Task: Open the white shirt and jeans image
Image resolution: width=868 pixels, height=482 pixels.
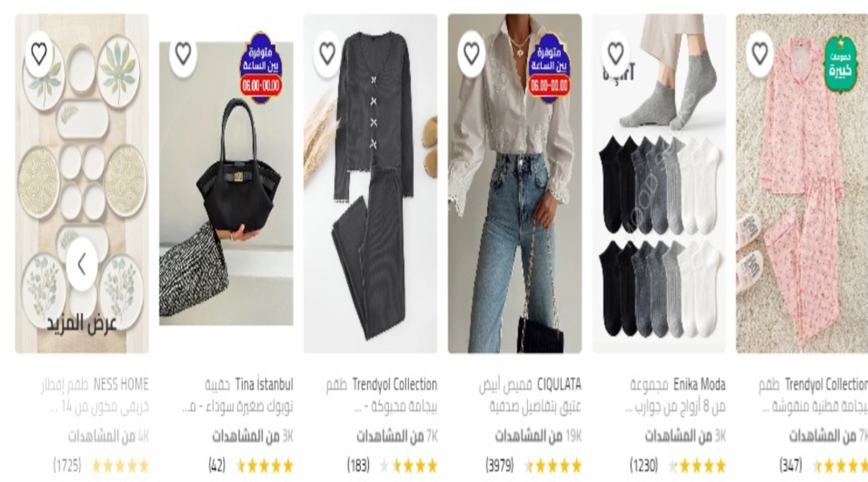Action: click(x=515, y=183)
